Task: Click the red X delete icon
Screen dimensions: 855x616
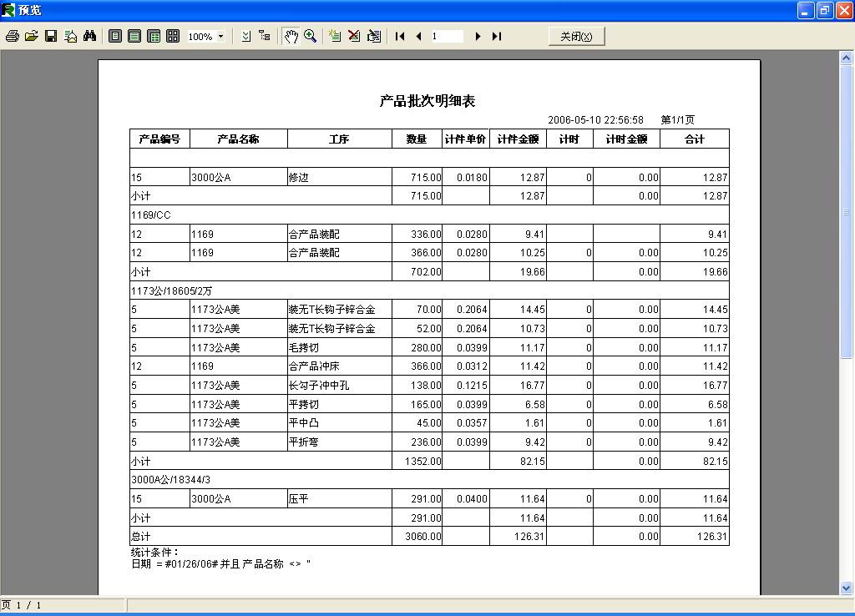Action: [353, 36]
